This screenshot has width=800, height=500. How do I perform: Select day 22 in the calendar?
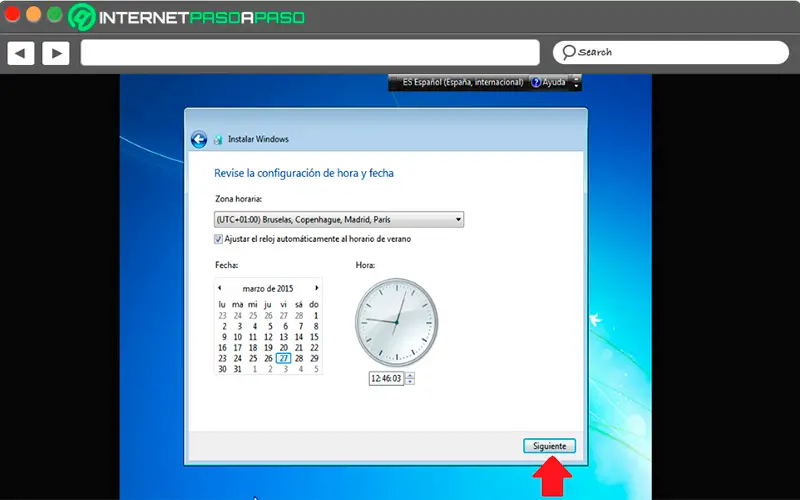[x=314, y=348]
